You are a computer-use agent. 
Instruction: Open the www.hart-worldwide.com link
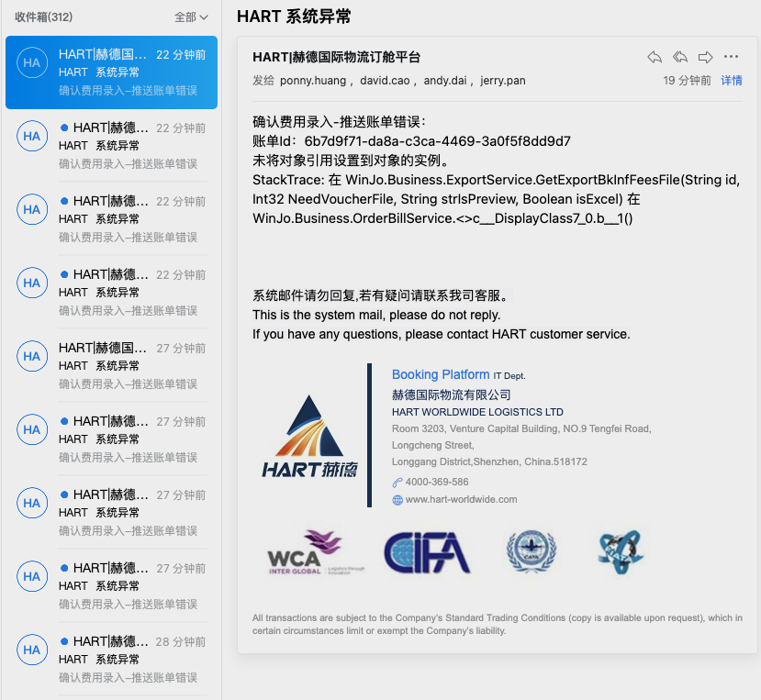[x=461, y=500]
